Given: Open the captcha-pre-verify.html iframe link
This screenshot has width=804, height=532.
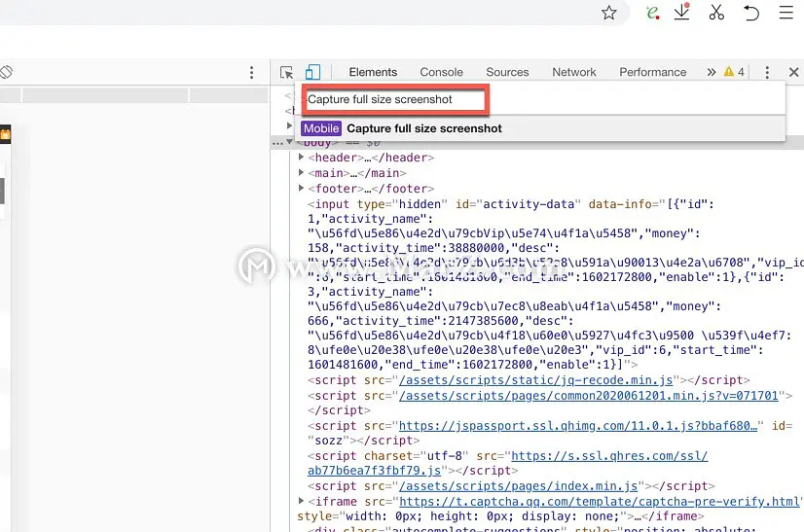Looking at the screenshot, I should (600, 501).
